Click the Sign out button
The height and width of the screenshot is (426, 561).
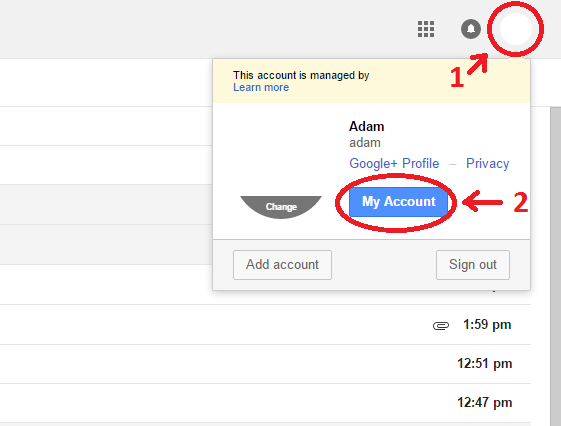473,265
